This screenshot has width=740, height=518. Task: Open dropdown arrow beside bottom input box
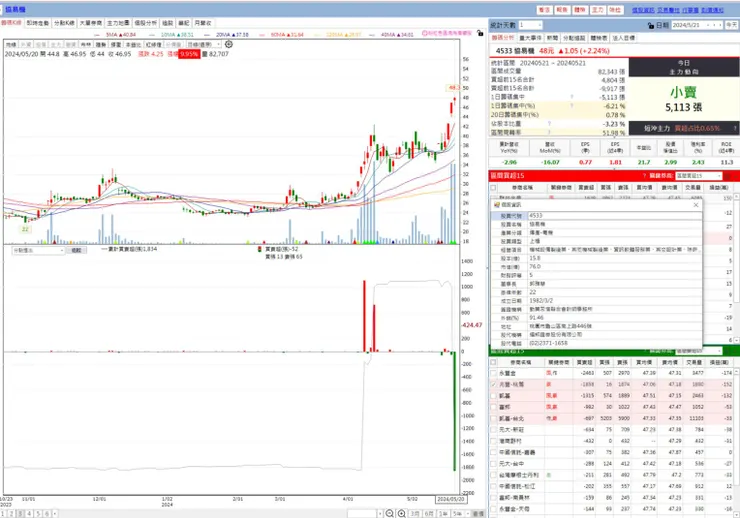coord(380,514)
